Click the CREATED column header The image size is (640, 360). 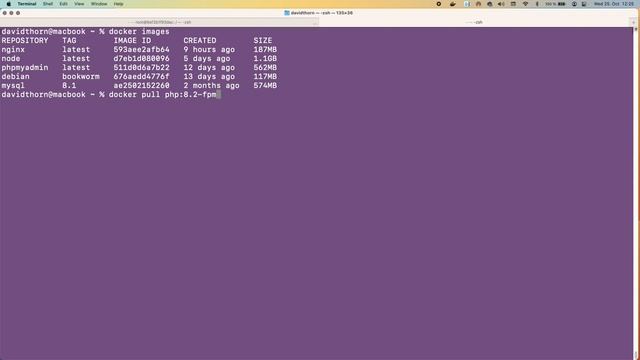click(200, 40)
